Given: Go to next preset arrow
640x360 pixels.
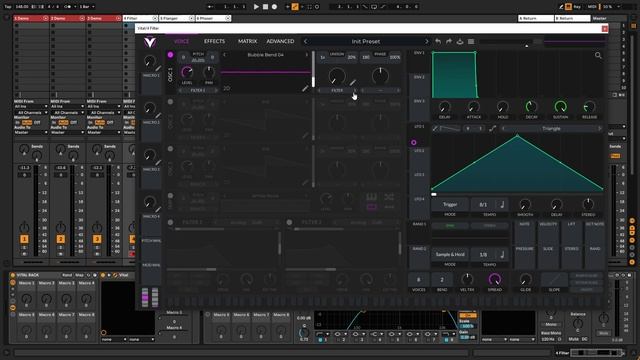Looking at the screenshot, I should (427, 41).
